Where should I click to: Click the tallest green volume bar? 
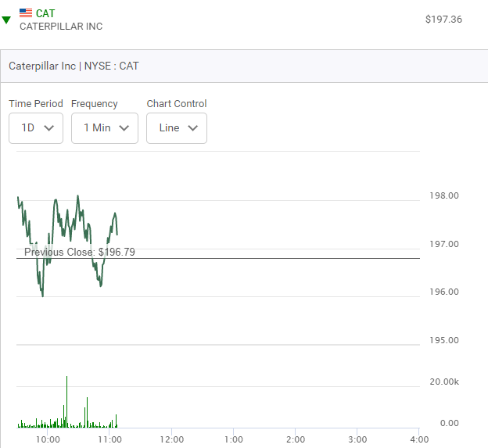tap(66, 402)
